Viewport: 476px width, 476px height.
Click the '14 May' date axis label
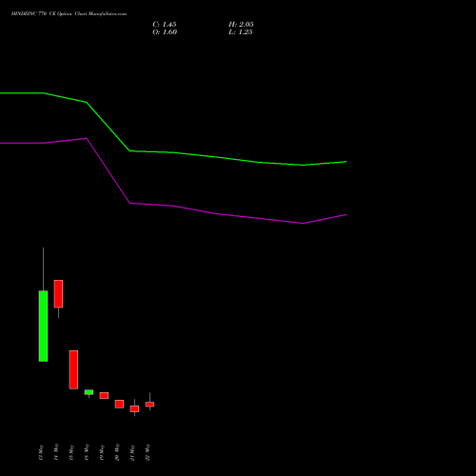[x=56, y=452]
